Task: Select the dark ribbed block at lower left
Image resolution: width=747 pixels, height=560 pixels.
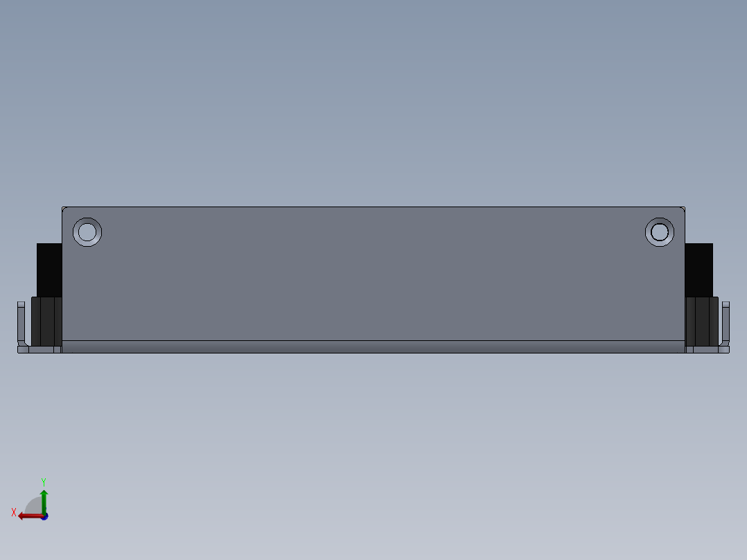Action: coord(46,321)
